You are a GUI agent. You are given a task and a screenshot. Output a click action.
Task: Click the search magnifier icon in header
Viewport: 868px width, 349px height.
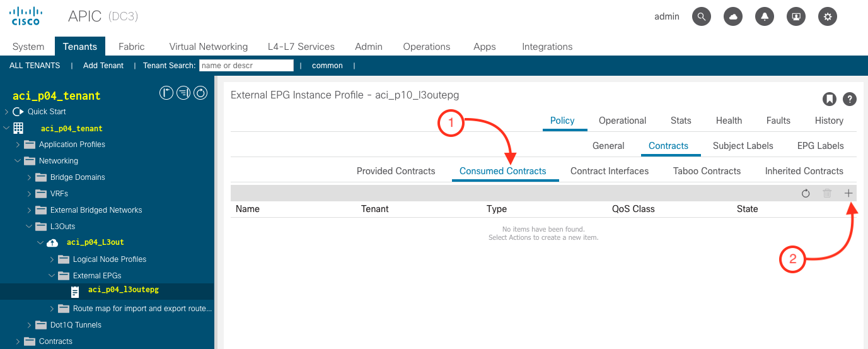pos(702,17)
